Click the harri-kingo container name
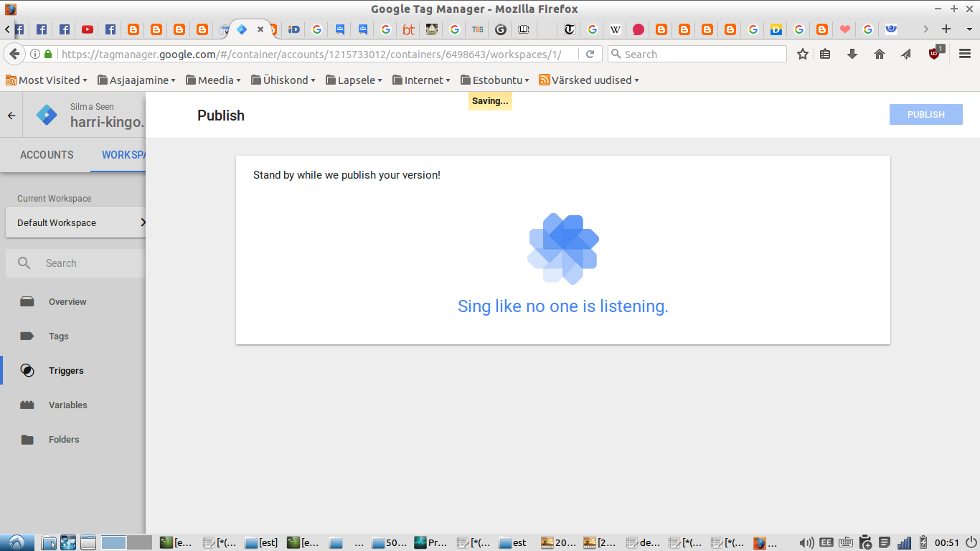Screen dimensions: 980x551 point(107,123)
